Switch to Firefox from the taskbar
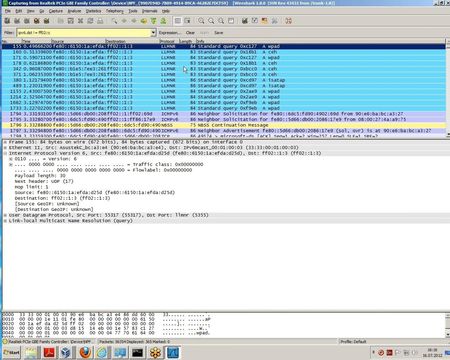This screenshot has width=450, height=360. (x=85, y=352)
